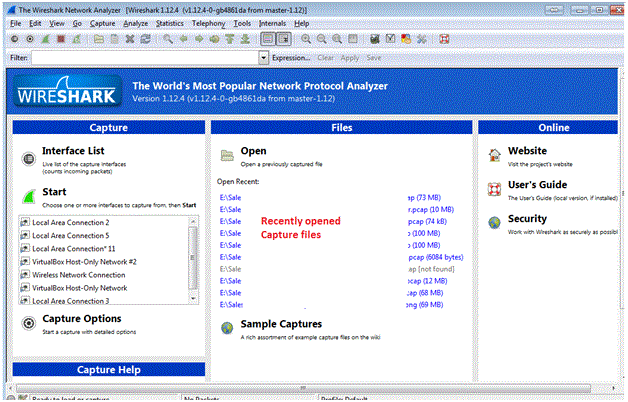
Task: Open the User's Guide link
Action: (x=537, y=185)
